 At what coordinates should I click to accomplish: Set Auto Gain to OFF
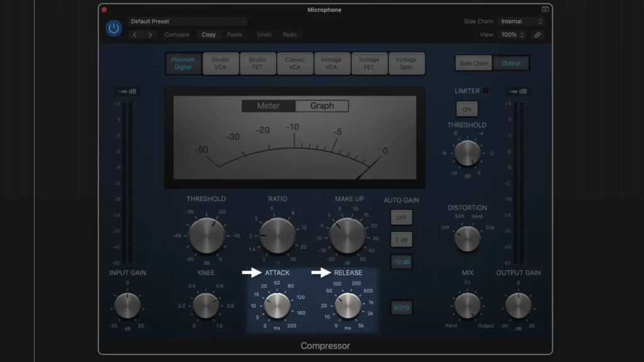click(x=401, y=217)
